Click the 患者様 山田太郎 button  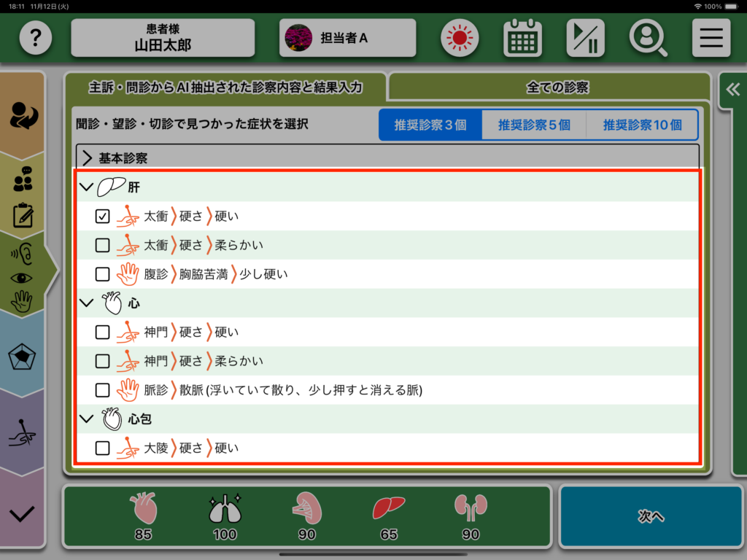[x=163, y=38]
